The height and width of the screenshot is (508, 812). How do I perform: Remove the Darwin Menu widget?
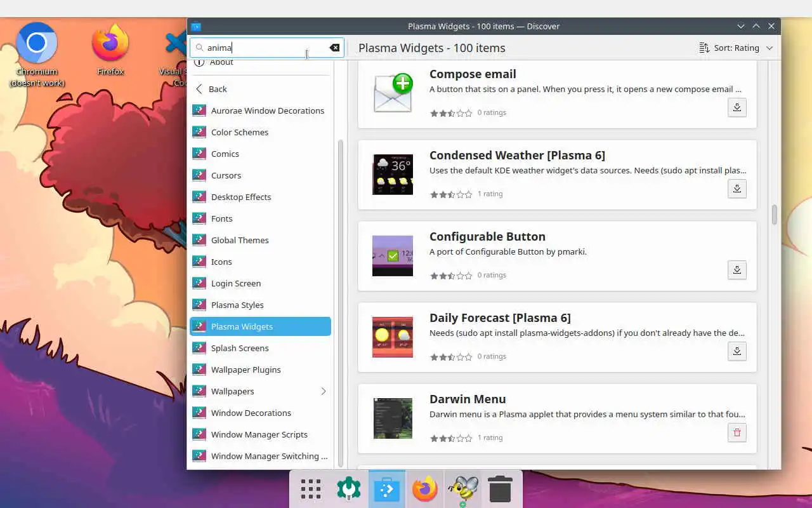737,432
